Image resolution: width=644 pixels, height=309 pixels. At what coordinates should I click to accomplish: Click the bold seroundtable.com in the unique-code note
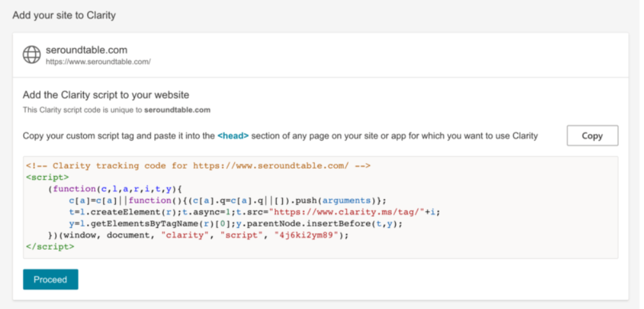tap(177, 110)
